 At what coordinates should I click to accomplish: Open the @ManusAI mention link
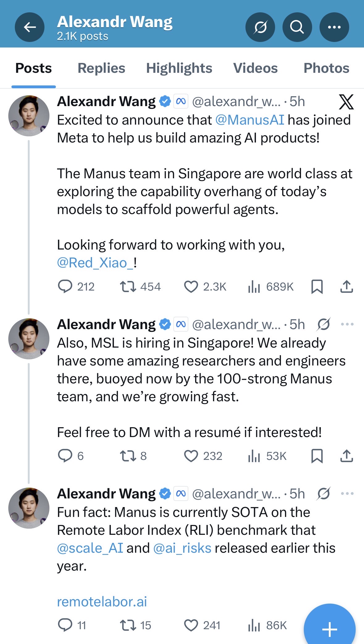click(x=249, y=120)
